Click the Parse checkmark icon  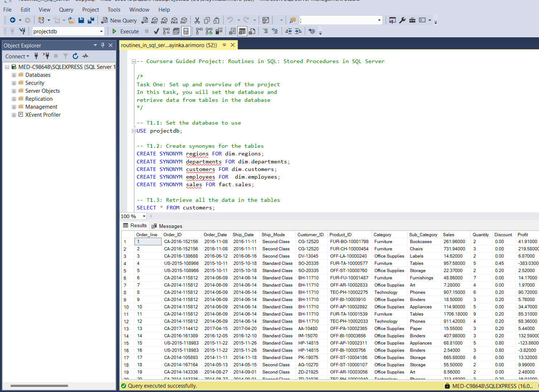pyautogui.click(x=156, y=32)
